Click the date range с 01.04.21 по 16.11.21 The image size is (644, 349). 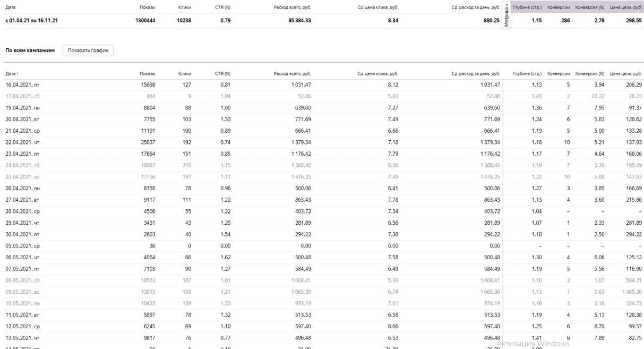32,21
